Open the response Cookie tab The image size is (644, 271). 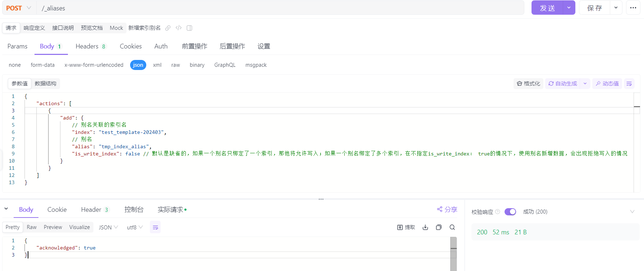pos(57,210)
